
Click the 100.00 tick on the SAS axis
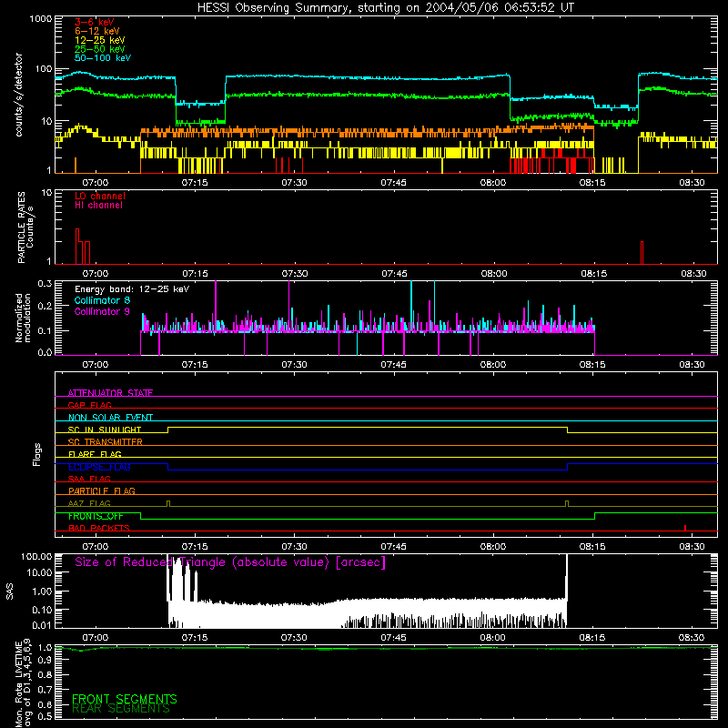click(x=36, y=556)
